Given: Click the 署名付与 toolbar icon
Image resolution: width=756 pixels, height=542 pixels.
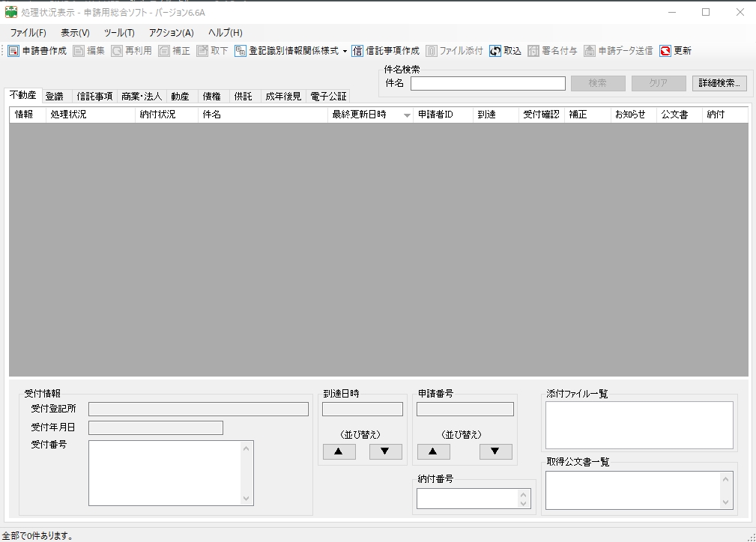Looking at the screenshot, I should point(533,51).
